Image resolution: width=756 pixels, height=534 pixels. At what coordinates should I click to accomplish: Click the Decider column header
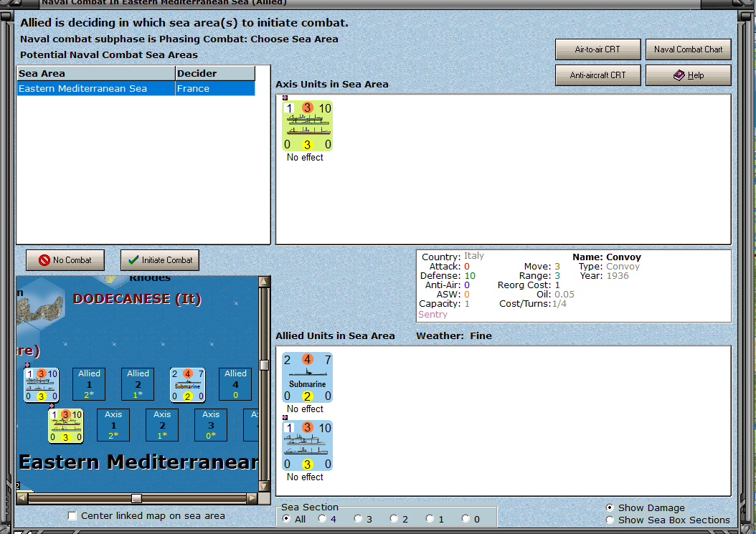click(215, 73)
